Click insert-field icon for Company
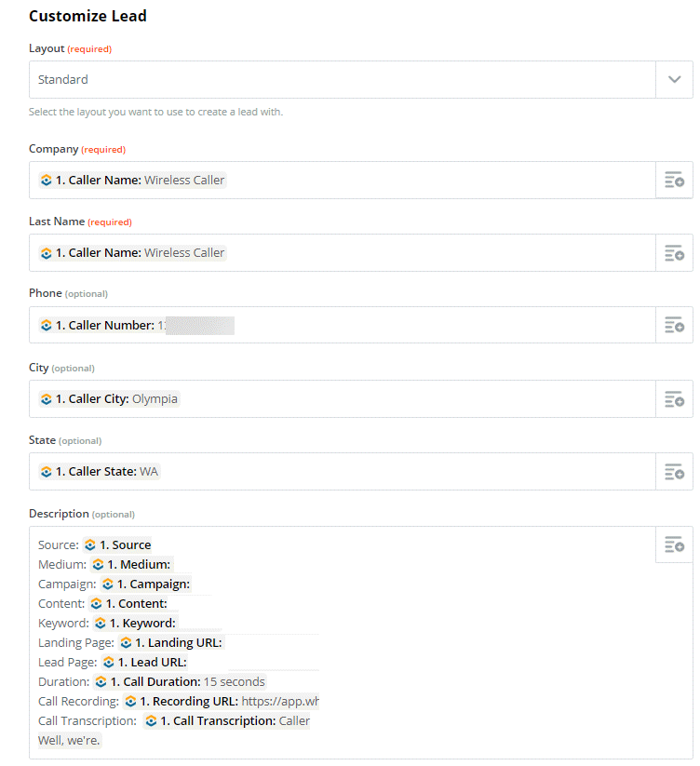Image resolution: width=700 pixels, height=766 pixels. click(x=674, y=180)
